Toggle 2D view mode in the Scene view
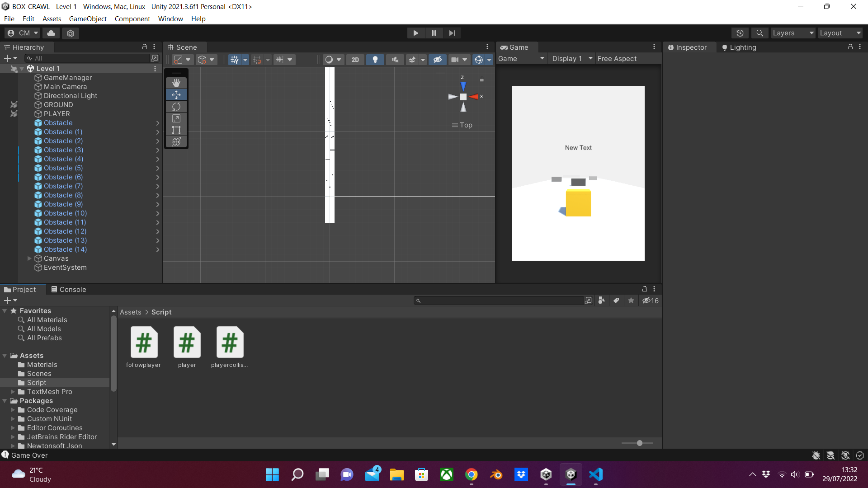Viewport: 868px width, 488px height. (x=355, y=59)
